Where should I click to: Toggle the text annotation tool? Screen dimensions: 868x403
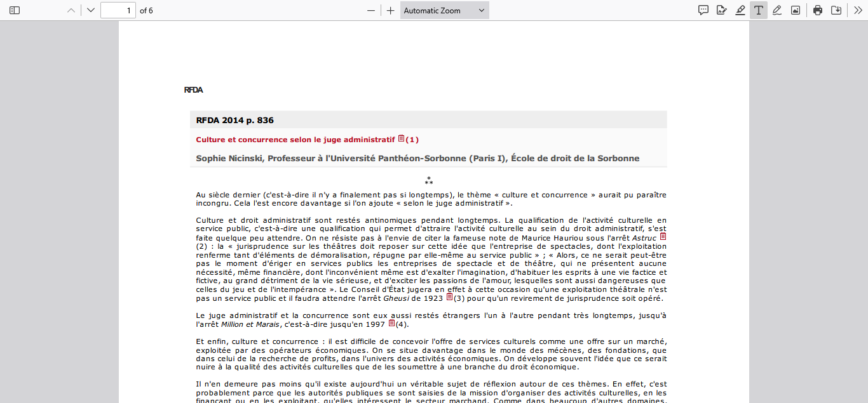click(x=759, y=10)
